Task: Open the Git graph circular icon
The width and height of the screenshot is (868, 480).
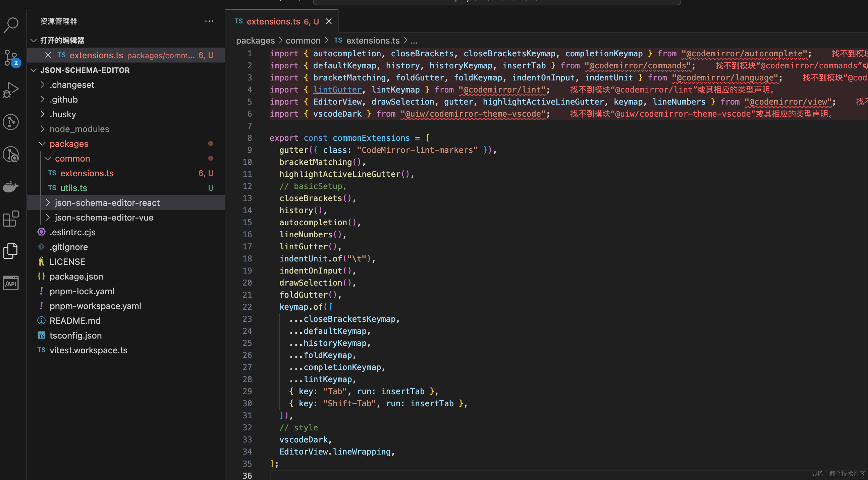Action: (x=11, y=122)
